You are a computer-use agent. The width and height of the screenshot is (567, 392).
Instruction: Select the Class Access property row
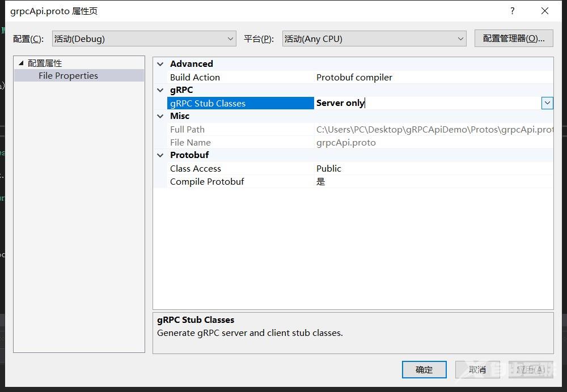tap(196, 168)
